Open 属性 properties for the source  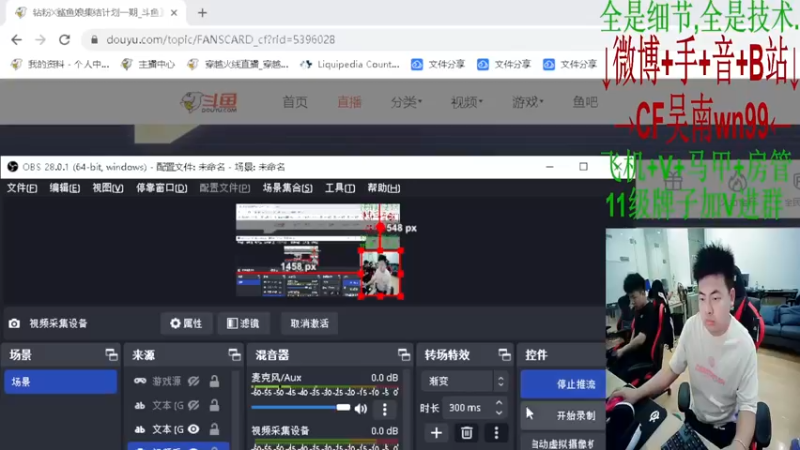186,323
